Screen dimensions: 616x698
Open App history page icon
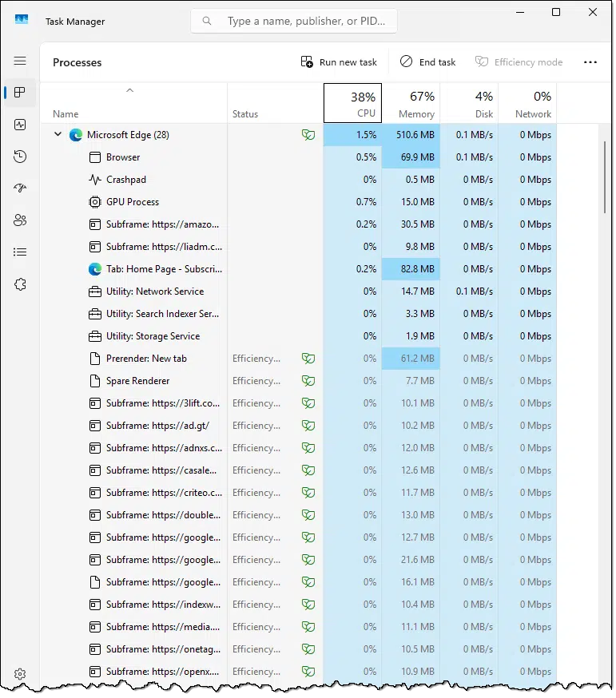tap(20, 157)
